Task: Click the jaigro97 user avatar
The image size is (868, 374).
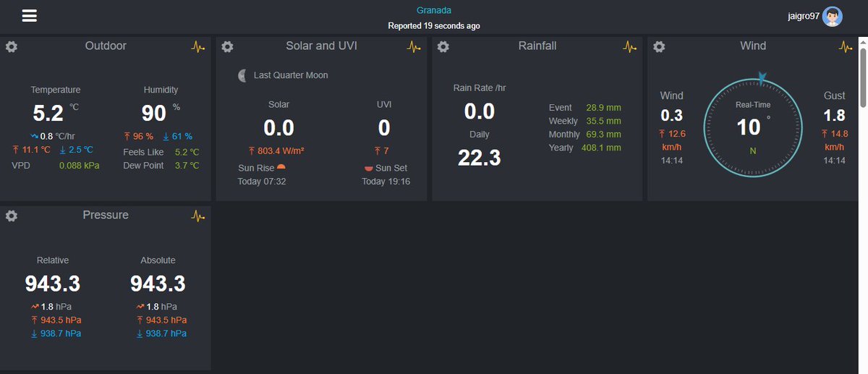Action: click(x=833, y=17)
